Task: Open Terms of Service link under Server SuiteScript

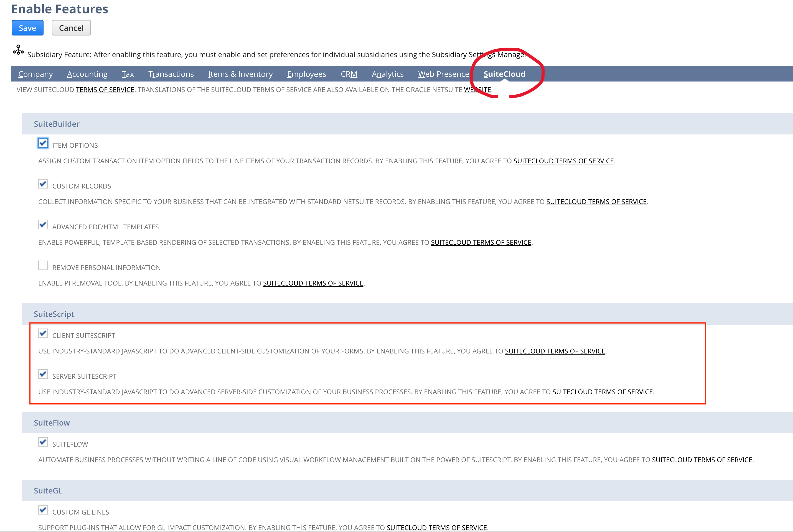Action: 603,392
